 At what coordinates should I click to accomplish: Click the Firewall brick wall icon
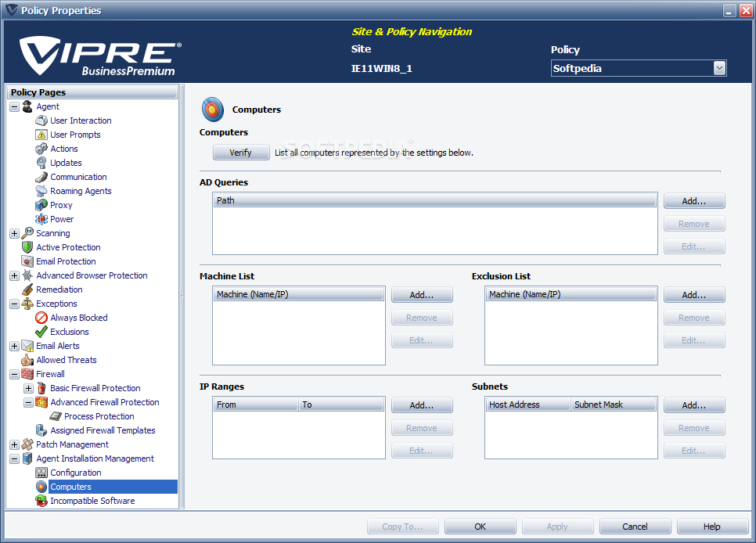27,374
